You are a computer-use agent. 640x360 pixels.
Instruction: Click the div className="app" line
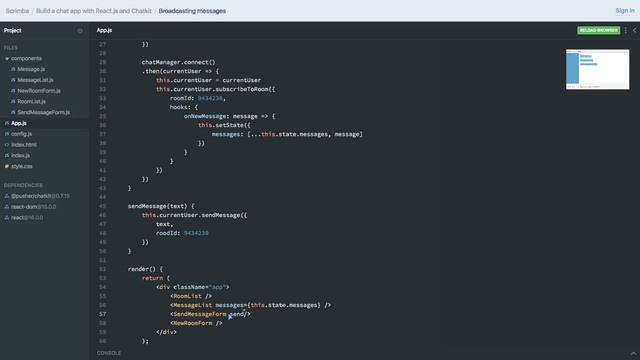pyautogui.click(x=193, y=287)
